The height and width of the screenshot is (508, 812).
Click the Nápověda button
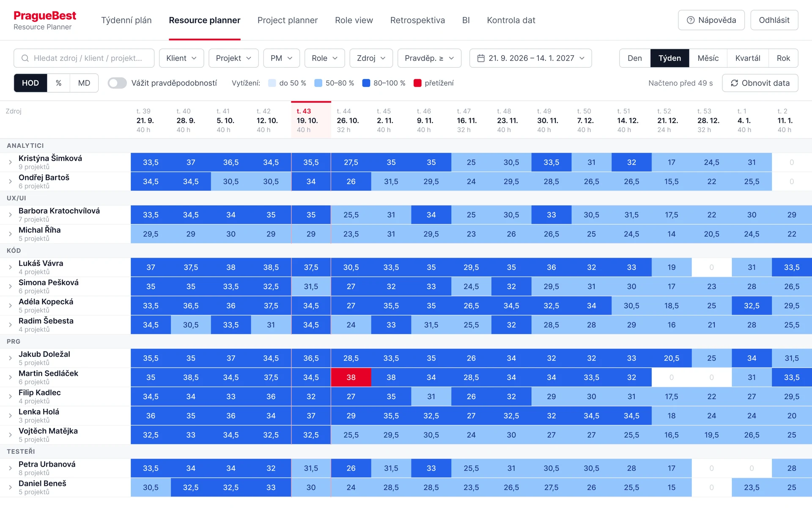[711, 20]
